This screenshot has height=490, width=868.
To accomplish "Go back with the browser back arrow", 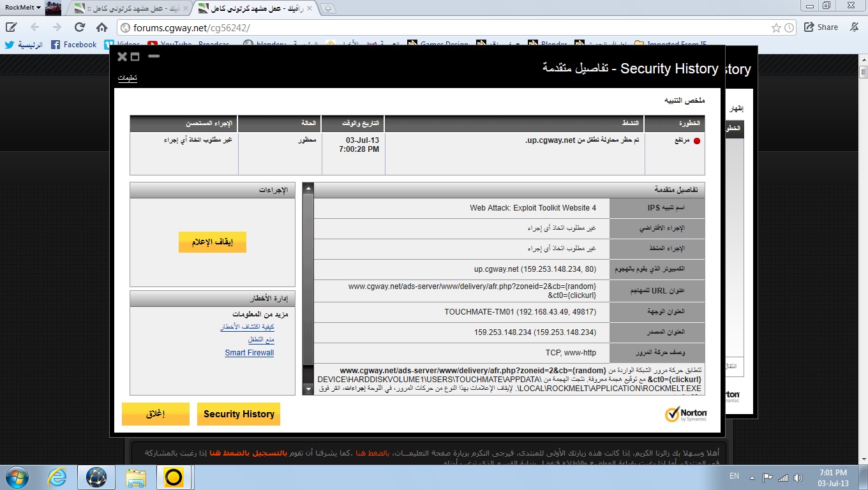I will (34, 27).
